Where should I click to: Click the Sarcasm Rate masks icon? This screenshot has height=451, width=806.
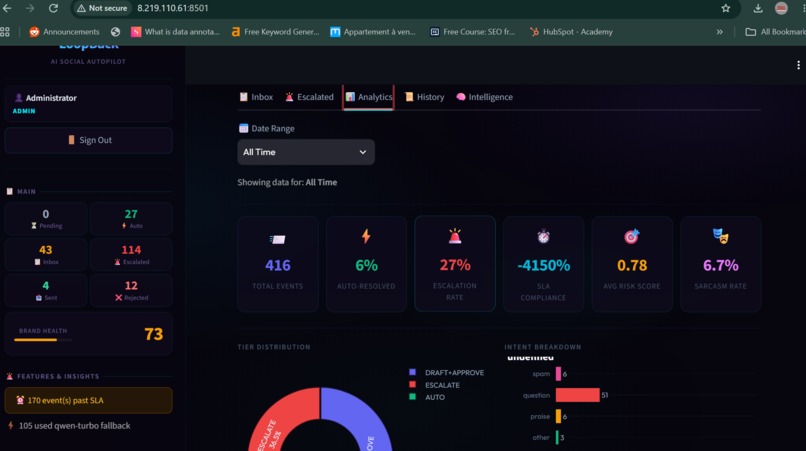click(x=720, y=236)
